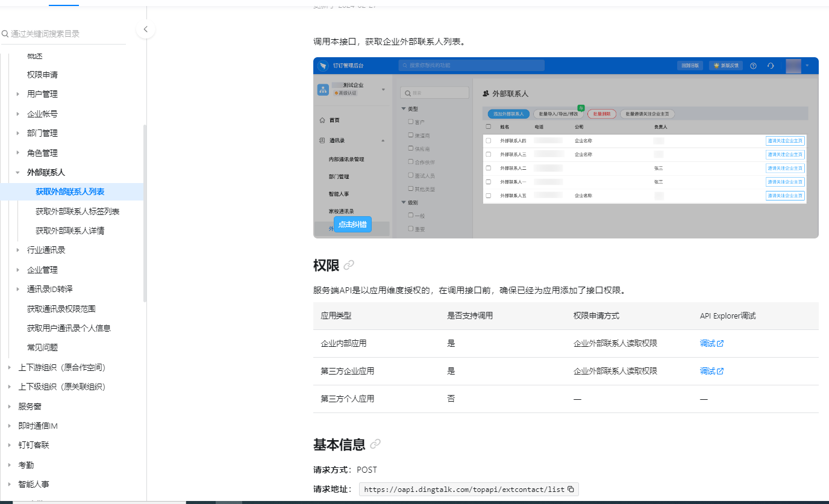The width and height of the screenshot is (829, 504).
Task: Click 回到旧版 button in the screenshot header
Action: click(x=690, y=66)
